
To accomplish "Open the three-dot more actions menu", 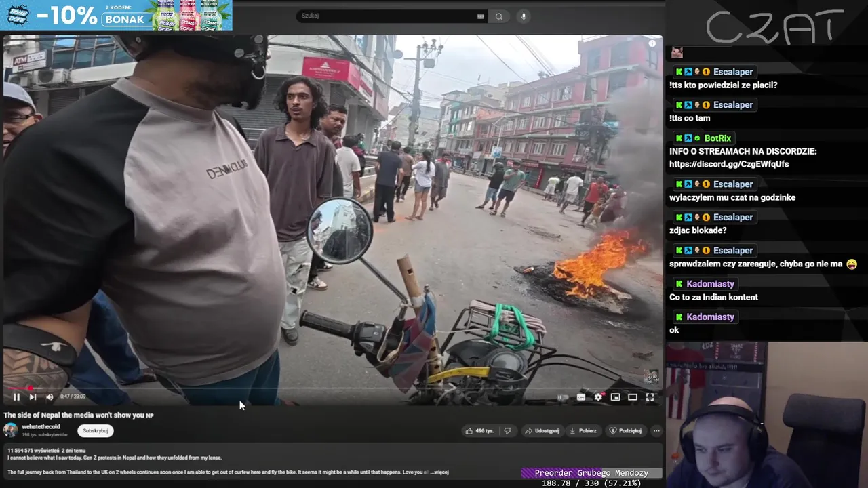I will pos(656,431).
